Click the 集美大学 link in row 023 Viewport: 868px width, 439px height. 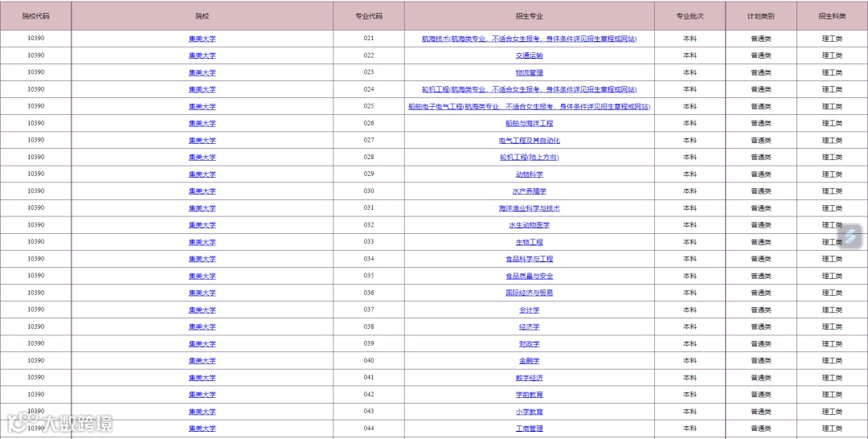(x=202, y=72)
